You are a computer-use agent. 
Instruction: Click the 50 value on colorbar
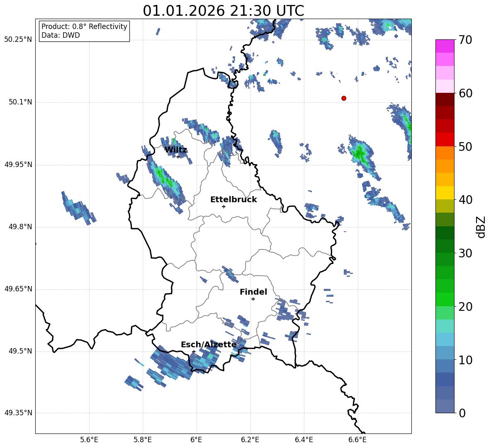(465, 147)
